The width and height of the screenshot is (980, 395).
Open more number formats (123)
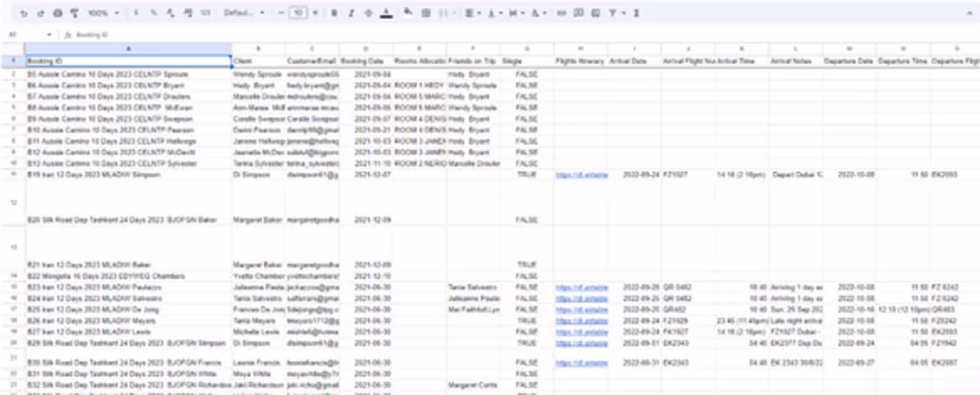[205, 13]
